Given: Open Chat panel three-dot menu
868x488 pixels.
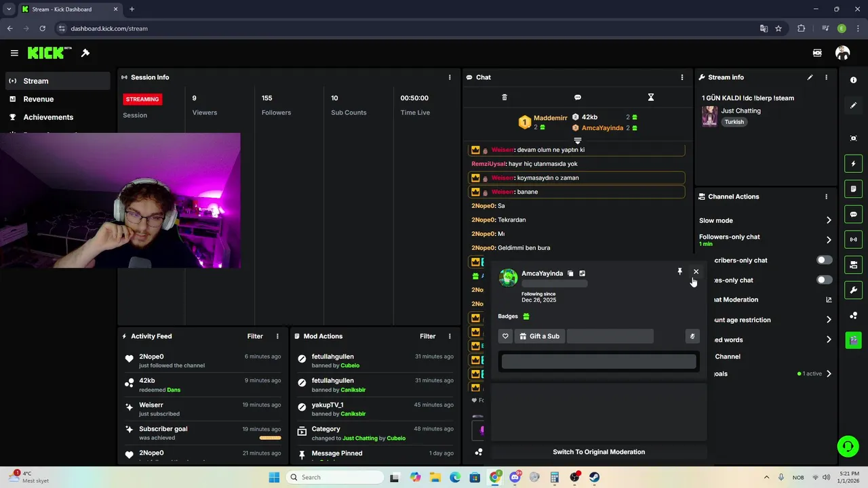Looking at the screenshot, I should click(x=682, y=77).
